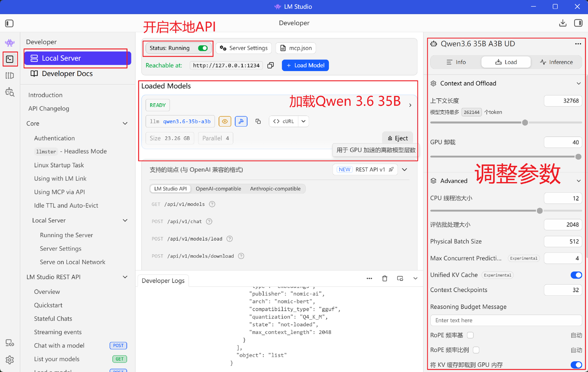Switch to the OpenAI-compatible tab

pos(218,189)
